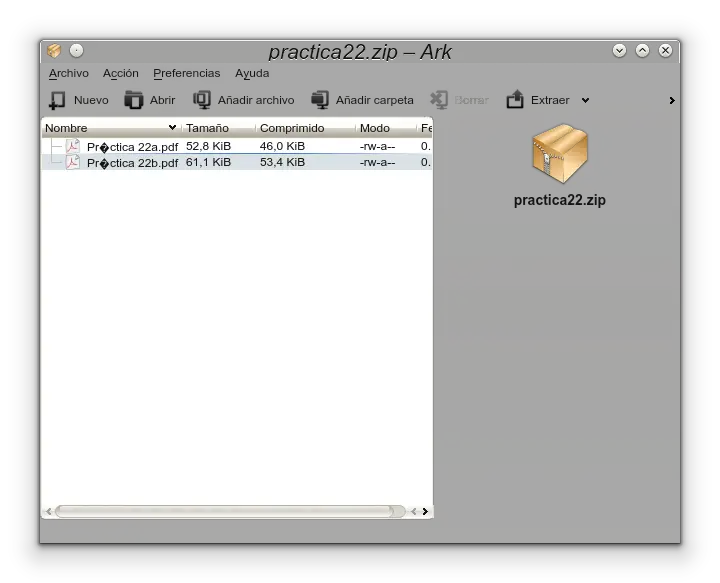Maximize the Ark window

coord(642,50)
